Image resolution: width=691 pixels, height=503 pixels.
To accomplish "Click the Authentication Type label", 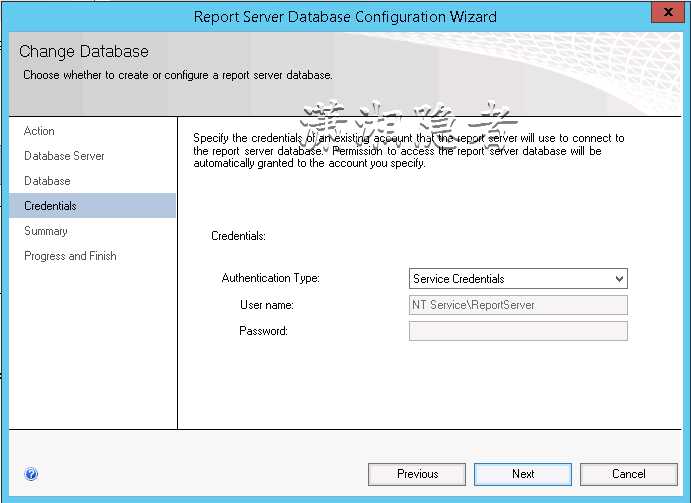I will (271, 278).
